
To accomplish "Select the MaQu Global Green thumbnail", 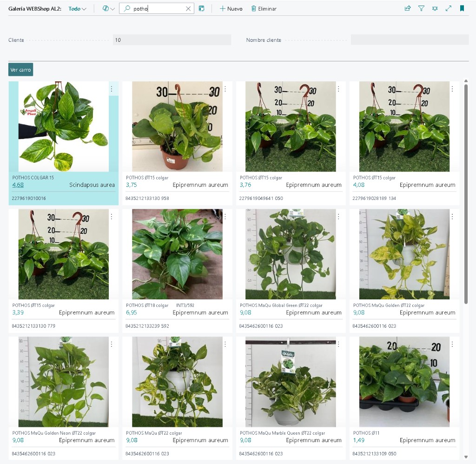I will [291, 254].
